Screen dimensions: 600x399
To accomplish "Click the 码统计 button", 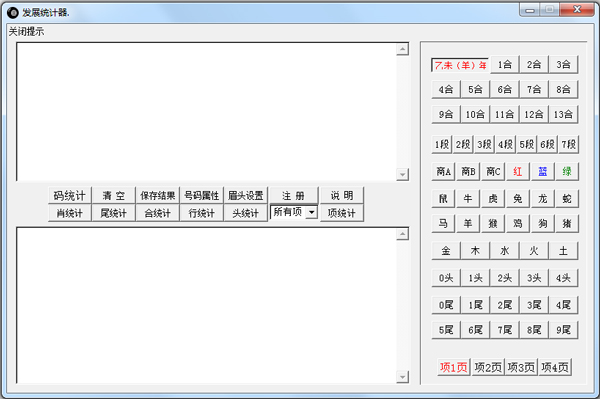I will (70, 195).
